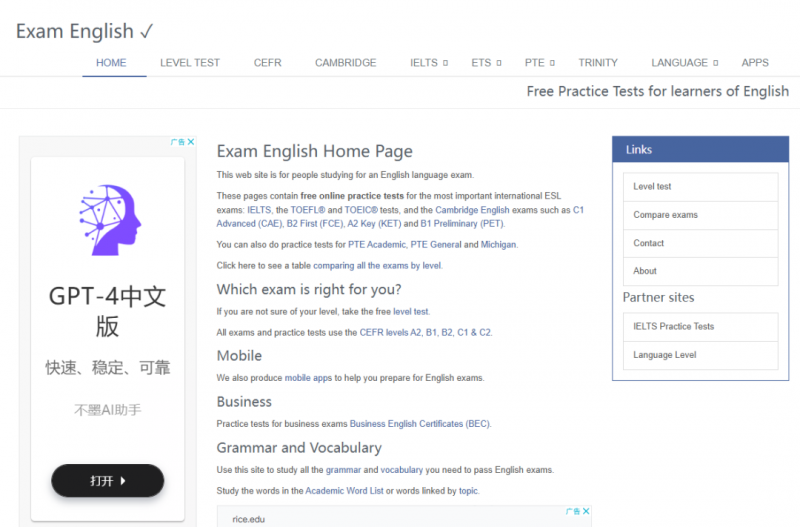Click the purple AI head logo
800x527 pixels.
point(110,220)
